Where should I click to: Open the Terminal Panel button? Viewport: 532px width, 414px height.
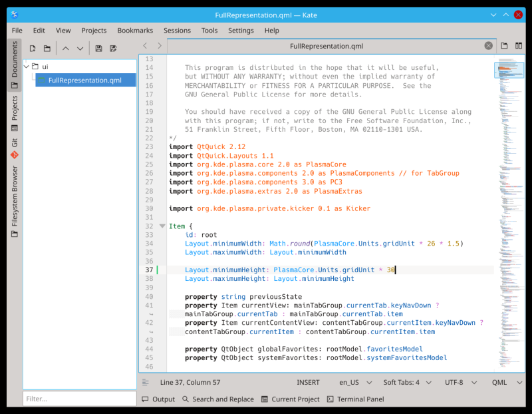[x=355, y=399]
